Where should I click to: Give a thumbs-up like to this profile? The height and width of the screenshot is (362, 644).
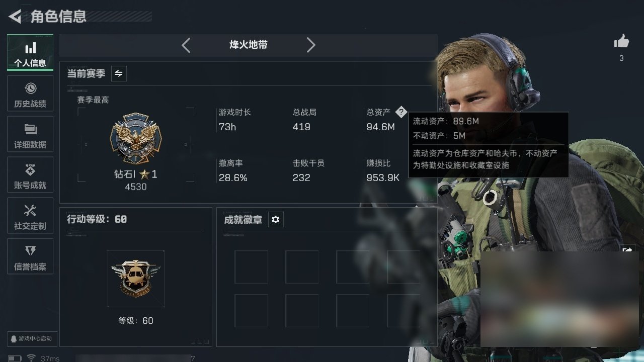(621, 42)
